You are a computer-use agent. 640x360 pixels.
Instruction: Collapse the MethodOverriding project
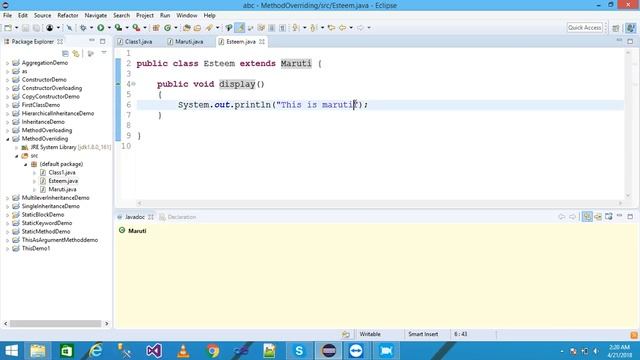pos(7,139)
